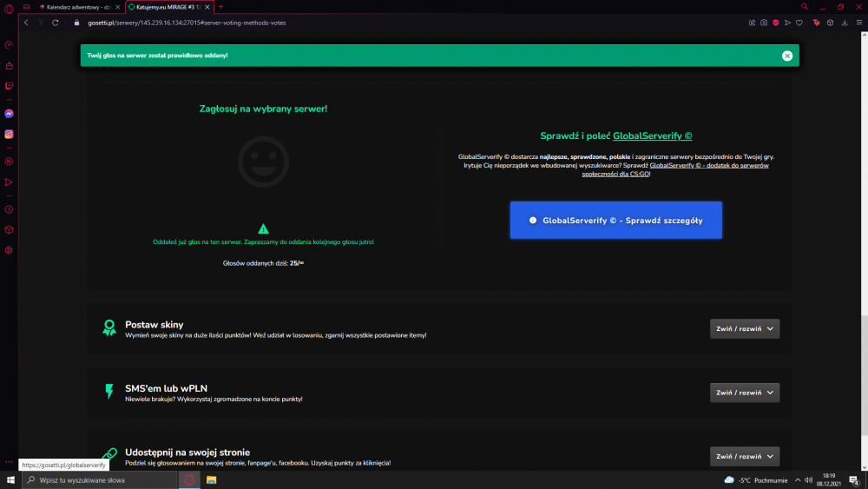Expand the Postaw skiny section

point(745,329)
